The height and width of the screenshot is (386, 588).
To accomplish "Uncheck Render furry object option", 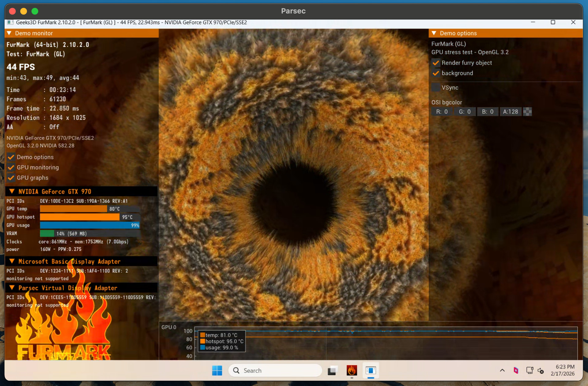I will click(x=436, y=63).
